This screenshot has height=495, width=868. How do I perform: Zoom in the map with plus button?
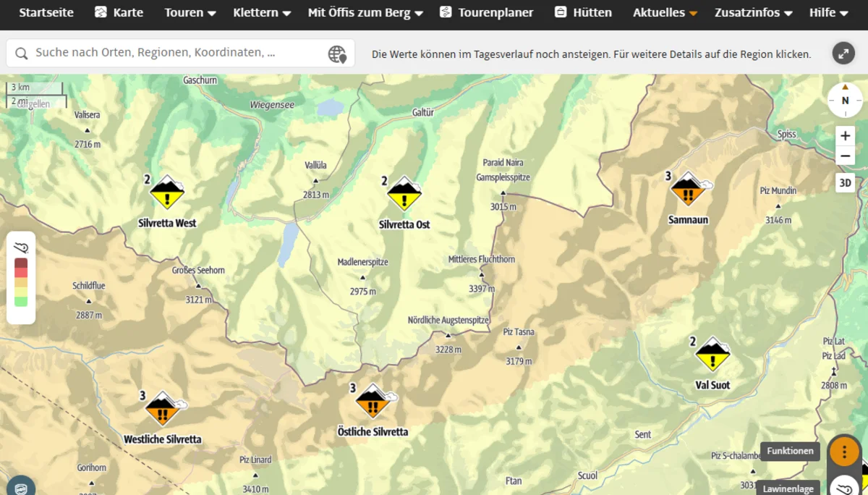[845, 136]
